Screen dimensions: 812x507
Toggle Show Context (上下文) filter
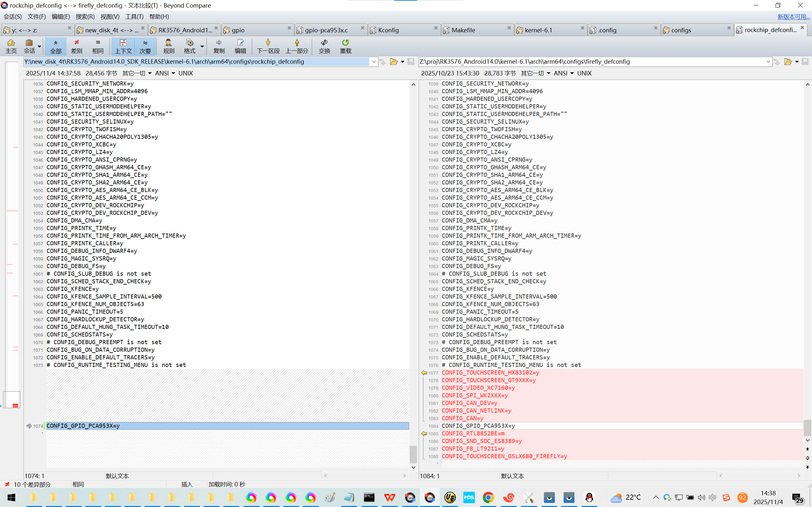pyautogui.click(x=123, y=46)
